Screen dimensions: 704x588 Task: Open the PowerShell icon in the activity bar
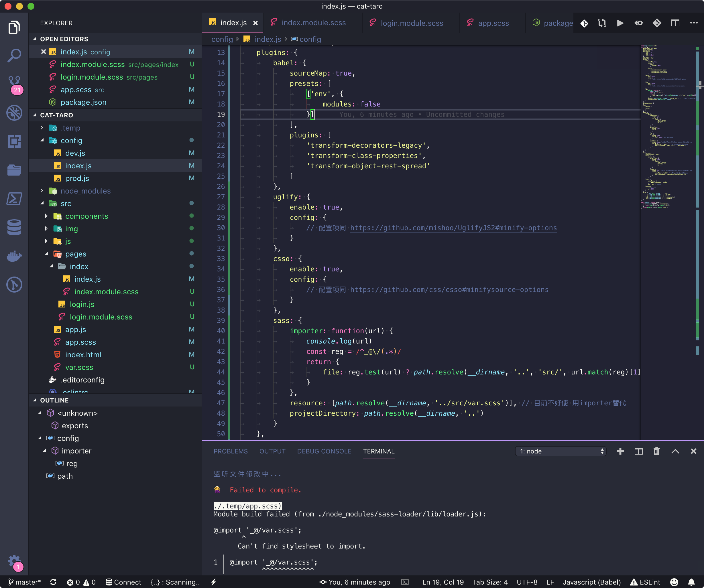(14, 198)
